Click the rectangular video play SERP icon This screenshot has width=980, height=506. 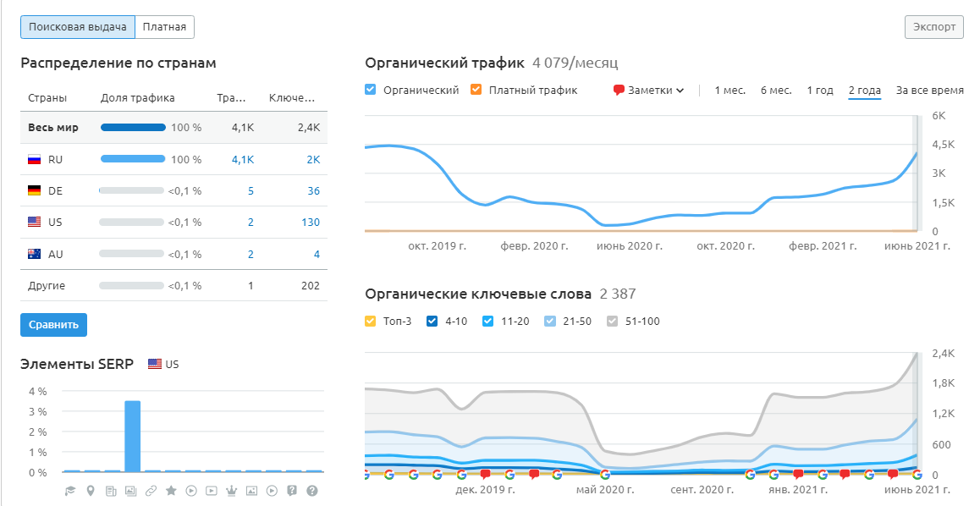[x=212, y=491]
